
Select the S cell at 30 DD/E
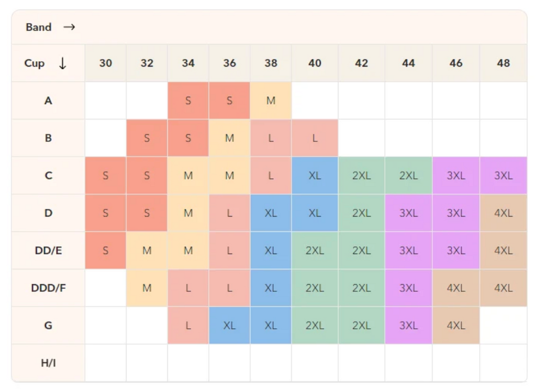tap(106, 250)
